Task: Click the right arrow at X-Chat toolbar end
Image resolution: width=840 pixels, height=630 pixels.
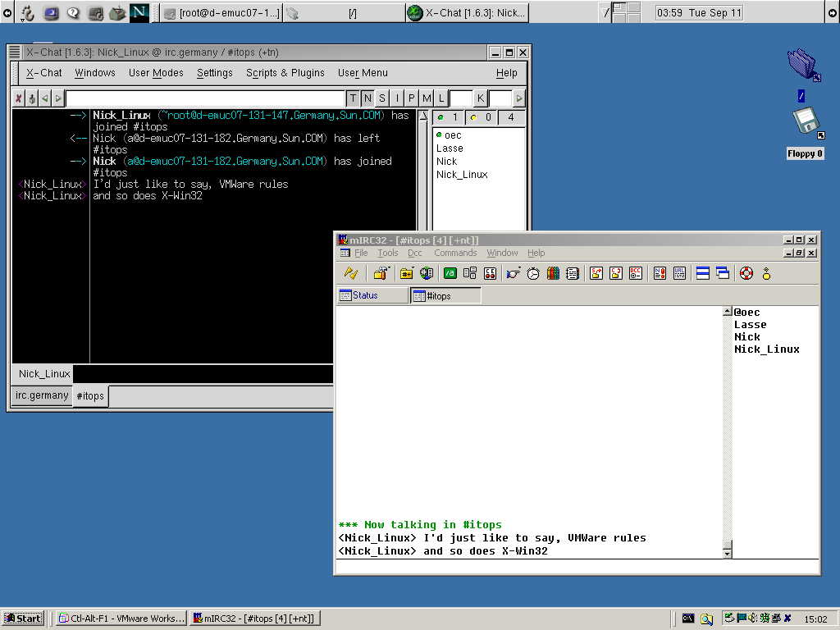Action: click(518, 98)
